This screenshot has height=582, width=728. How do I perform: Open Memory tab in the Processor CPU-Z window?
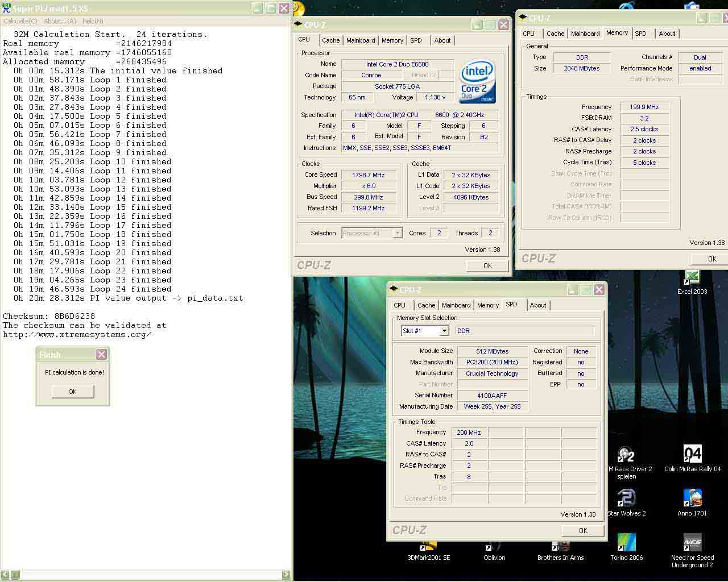(392, 40)
